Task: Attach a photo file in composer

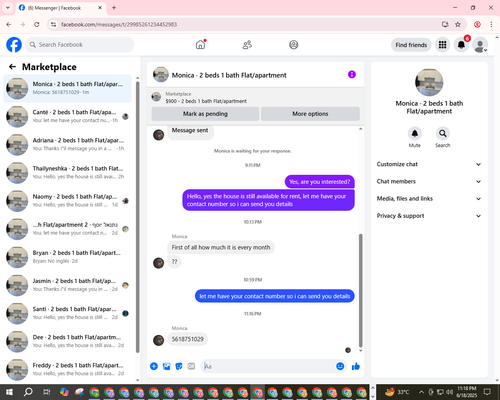Action: point(166,366)
